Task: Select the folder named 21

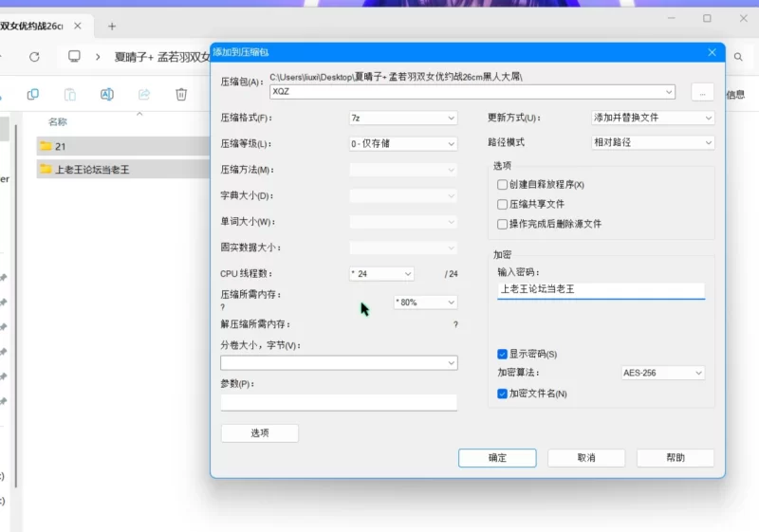Action: pyautogui.click(x=123, y=146)
